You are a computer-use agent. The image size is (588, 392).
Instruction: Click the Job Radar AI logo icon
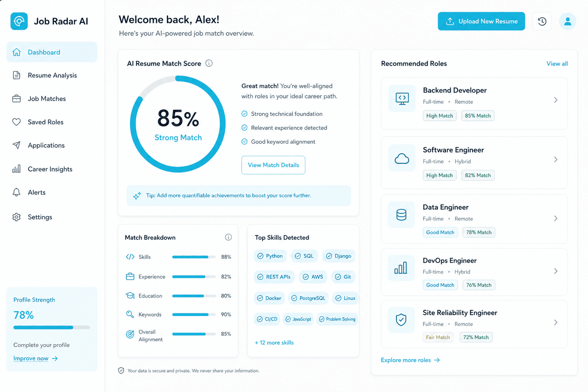pyautogui.click(x=19, y=21)
